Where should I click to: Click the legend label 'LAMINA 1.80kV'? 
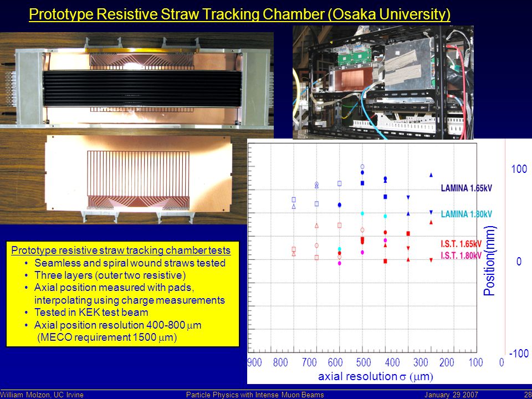point(466,214)
